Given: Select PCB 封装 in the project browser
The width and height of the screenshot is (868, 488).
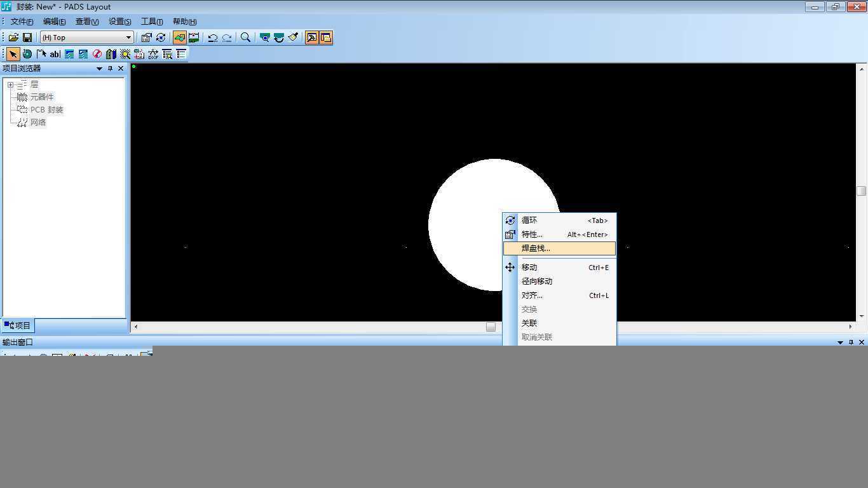Looking at the screenshot, I should tap(46, 110).
